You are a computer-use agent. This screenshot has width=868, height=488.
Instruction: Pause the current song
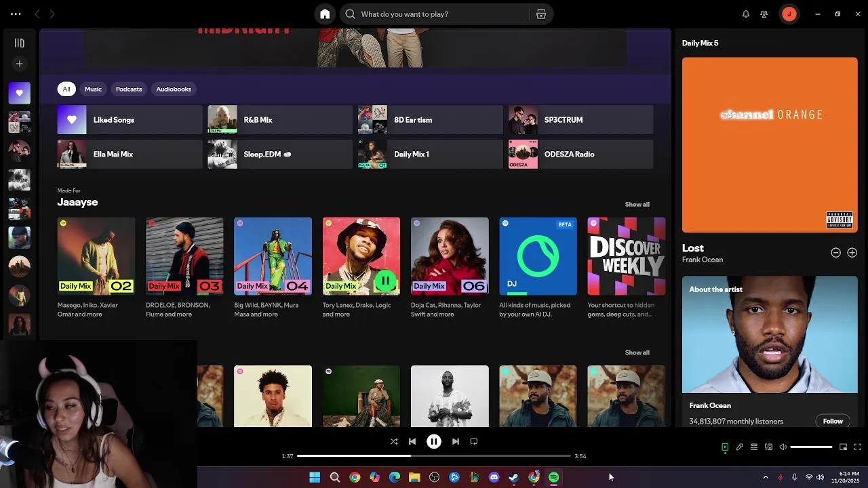pos(434,442)
